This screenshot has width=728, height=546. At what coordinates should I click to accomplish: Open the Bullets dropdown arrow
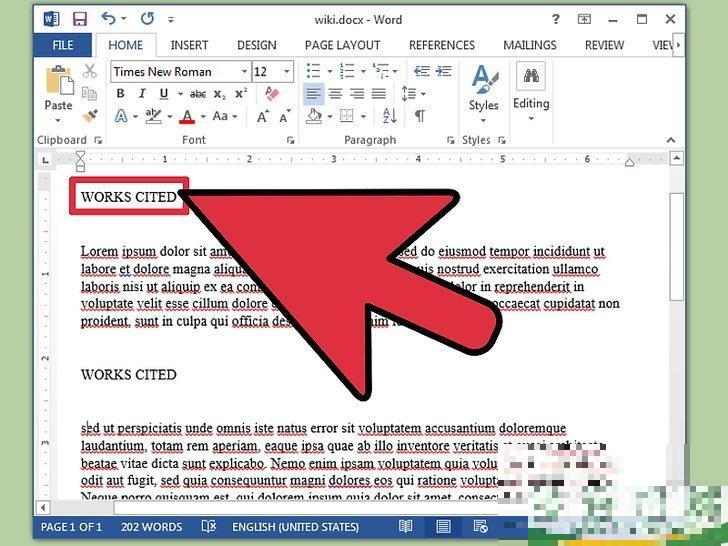tap(330, 72)
